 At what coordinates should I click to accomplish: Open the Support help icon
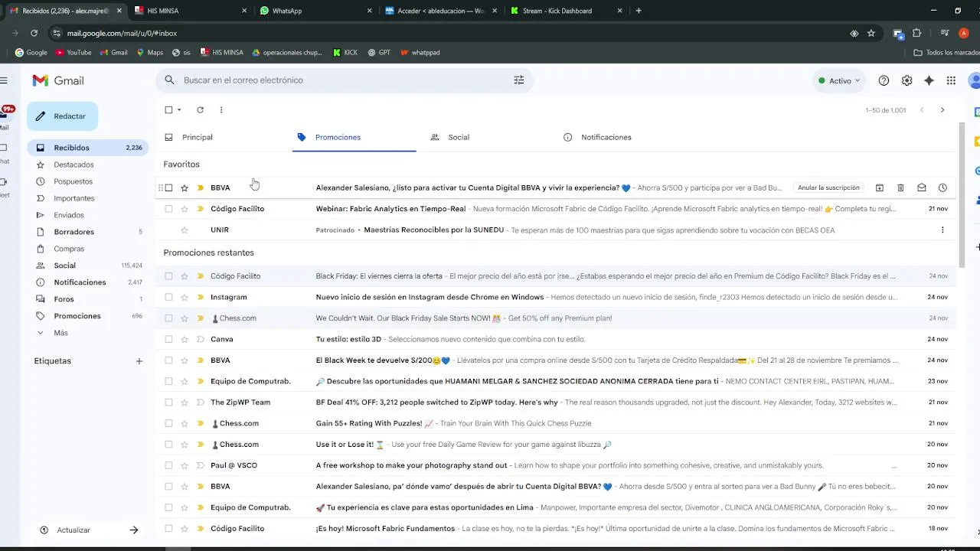pyautogui.click(x=884, y=80)
